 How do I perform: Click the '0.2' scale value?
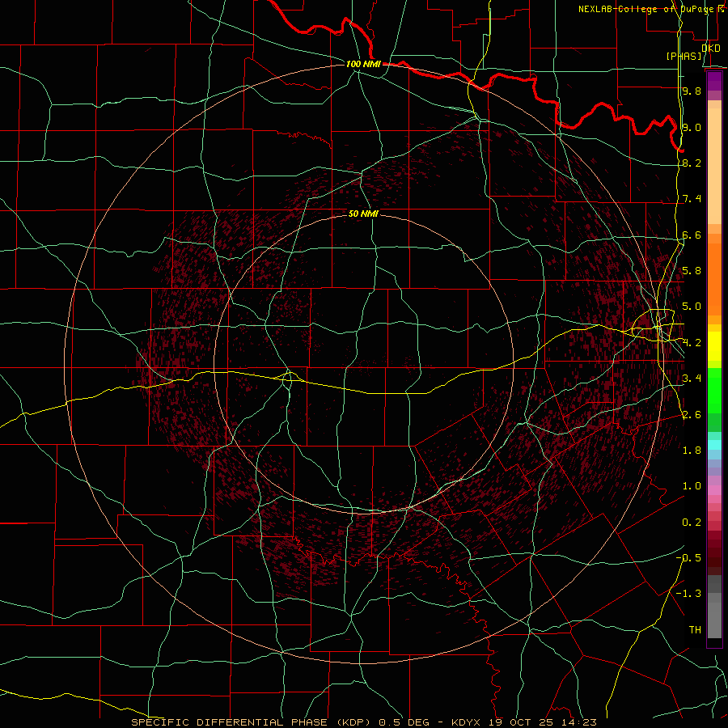click(692, 523)
